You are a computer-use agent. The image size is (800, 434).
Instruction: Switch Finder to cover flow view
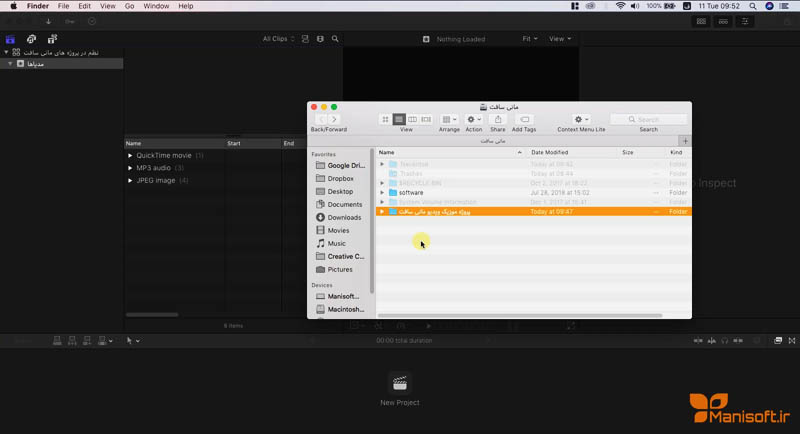tap(426, 119)
